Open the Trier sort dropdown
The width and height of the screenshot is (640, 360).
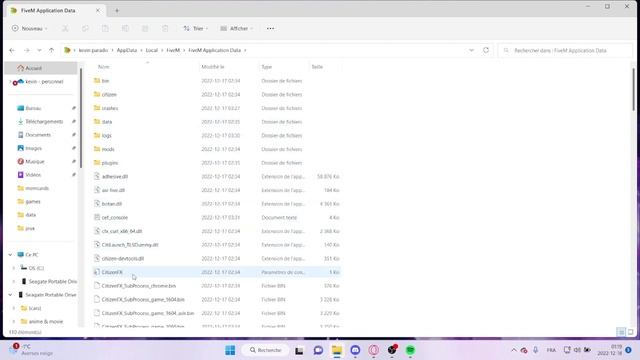click(x=196, y=29)
